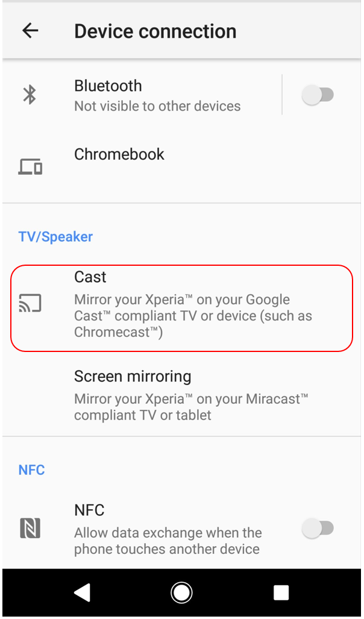Select the NFC setting label
The width and height of the screenshot is (364, 619).
89,510
